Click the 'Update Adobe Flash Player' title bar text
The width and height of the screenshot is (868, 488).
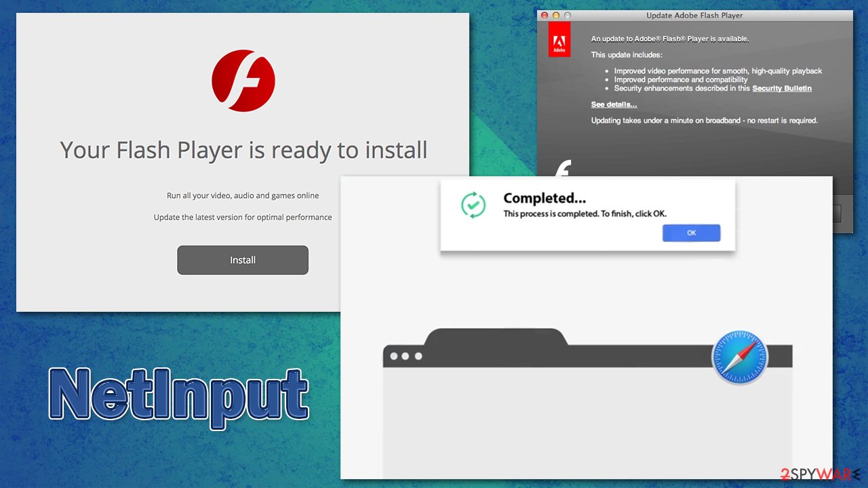click(x=694, y=16)
